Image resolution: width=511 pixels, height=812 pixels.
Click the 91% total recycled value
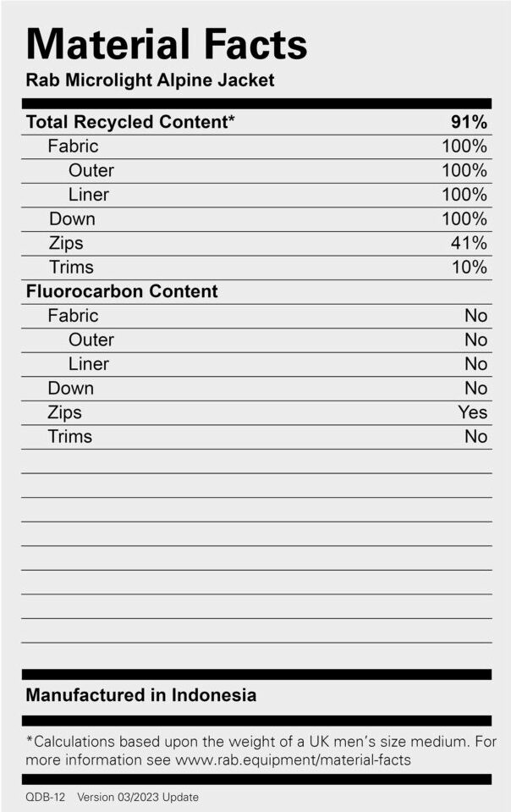pyautogui.click(x=469, y=122)
